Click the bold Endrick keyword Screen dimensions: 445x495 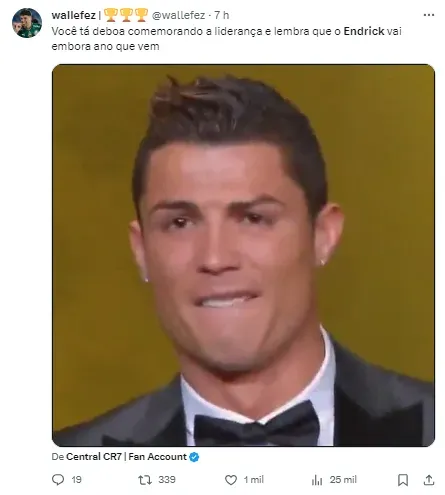coord(364,31)
